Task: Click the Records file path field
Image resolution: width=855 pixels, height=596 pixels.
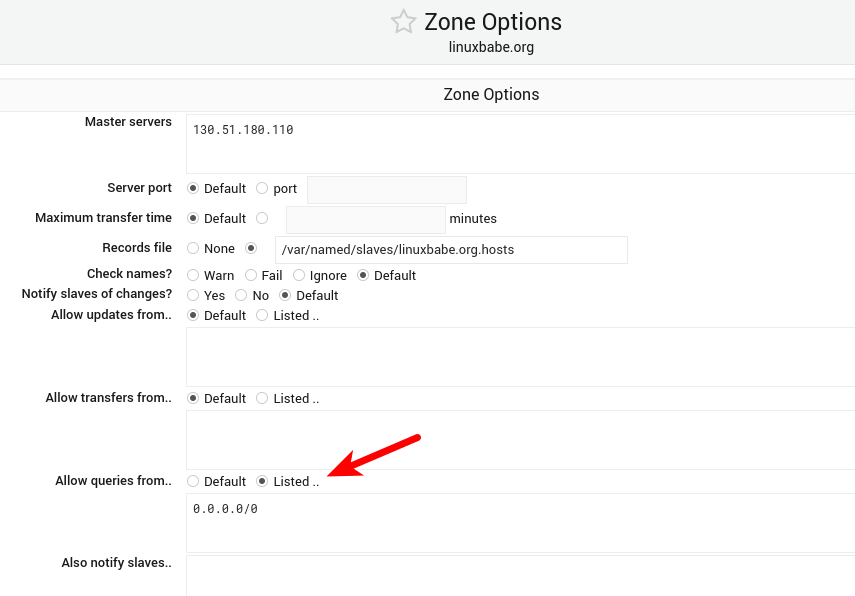Action: tap(451, 249)
